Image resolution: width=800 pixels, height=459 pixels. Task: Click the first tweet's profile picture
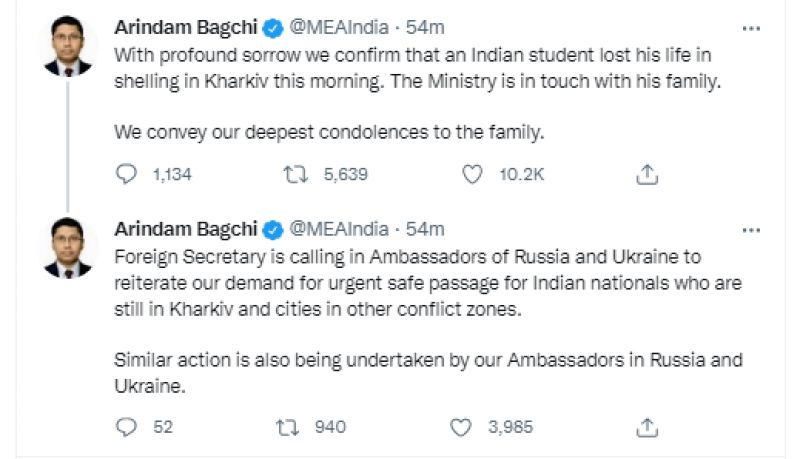(69, 46)
